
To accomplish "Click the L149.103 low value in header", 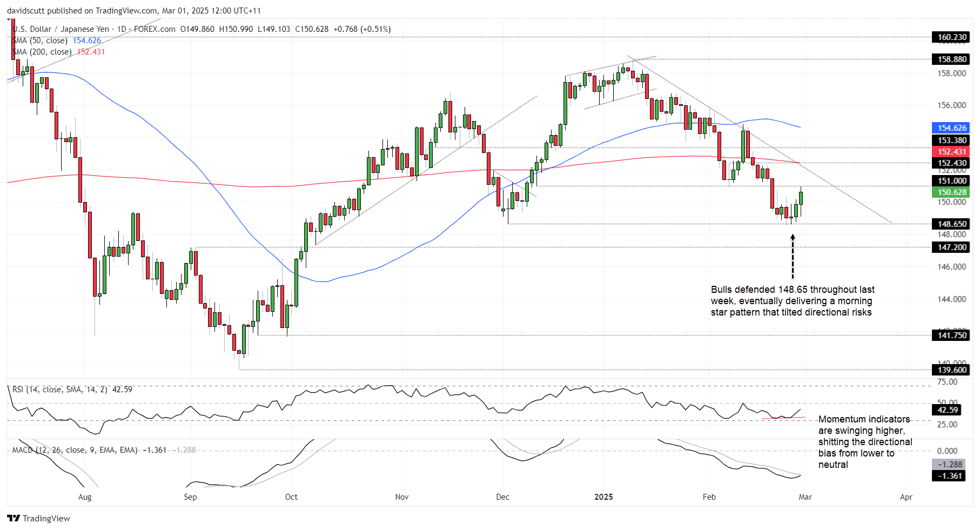I will (274, 29).
